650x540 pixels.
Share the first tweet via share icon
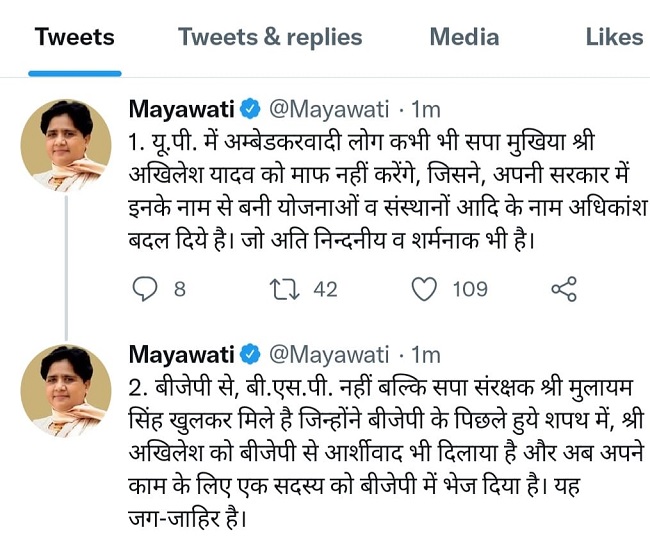coord(564,290)
